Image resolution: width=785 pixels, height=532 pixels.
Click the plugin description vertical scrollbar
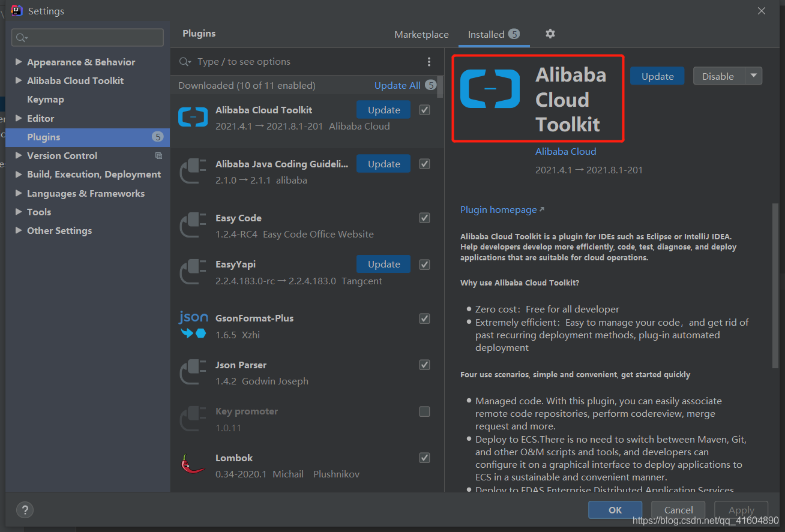coord(775,285)
